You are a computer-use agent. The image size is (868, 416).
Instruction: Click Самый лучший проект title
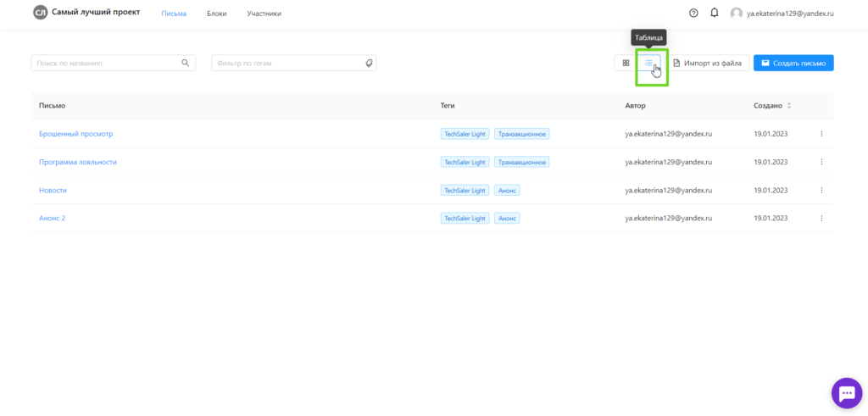pyautogui.click(x=96, y=12)
